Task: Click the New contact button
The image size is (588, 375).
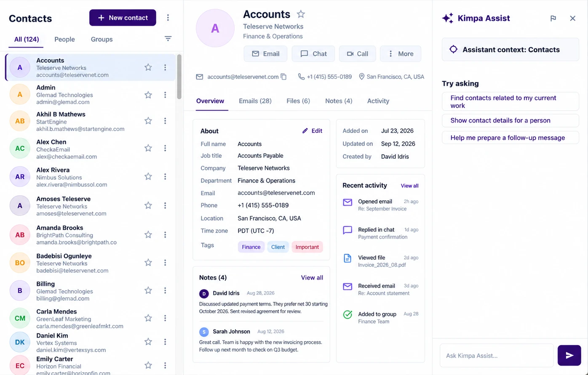Action: 123,18
